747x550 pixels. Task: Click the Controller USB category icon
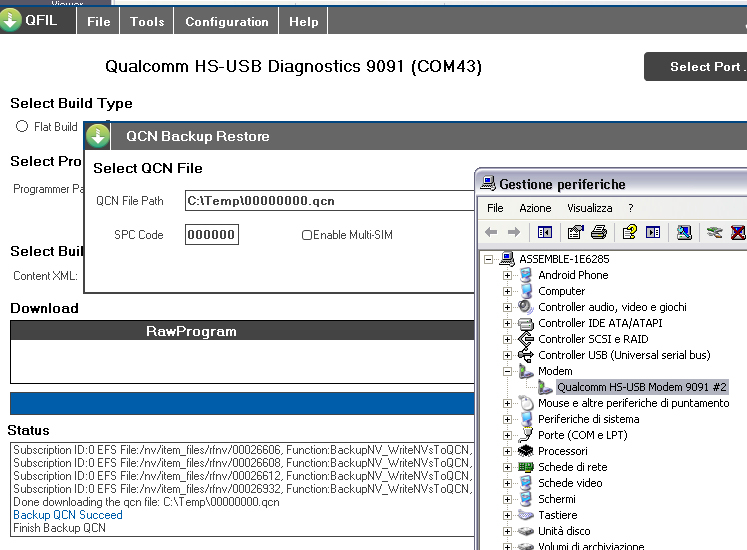[x=525, y=355]
